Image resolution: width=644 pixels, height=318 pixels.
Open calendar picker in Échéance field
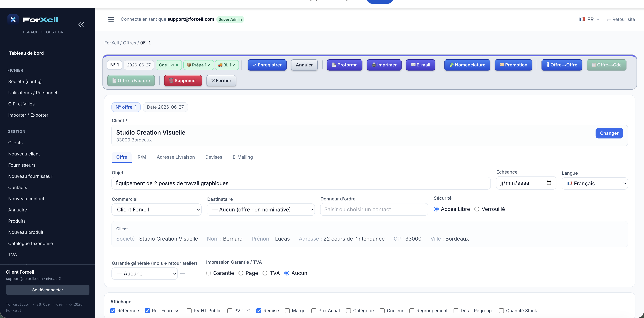549,183
